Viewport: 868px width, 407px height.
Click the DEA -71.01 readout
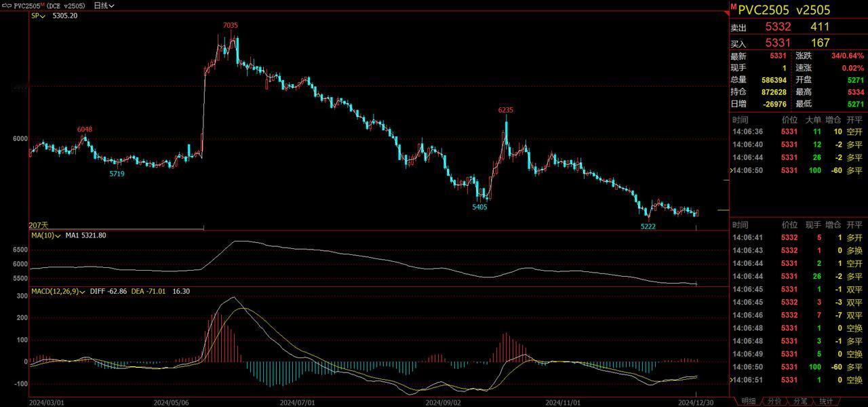[x=149, y=291]
